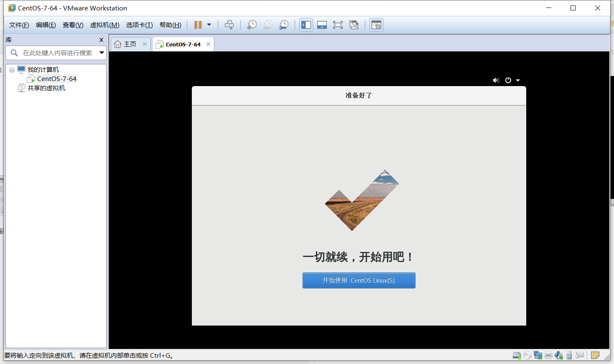This screenshot has width=614, height=364.
Task: Click the network adapter status icon
Action: (538, 356)
